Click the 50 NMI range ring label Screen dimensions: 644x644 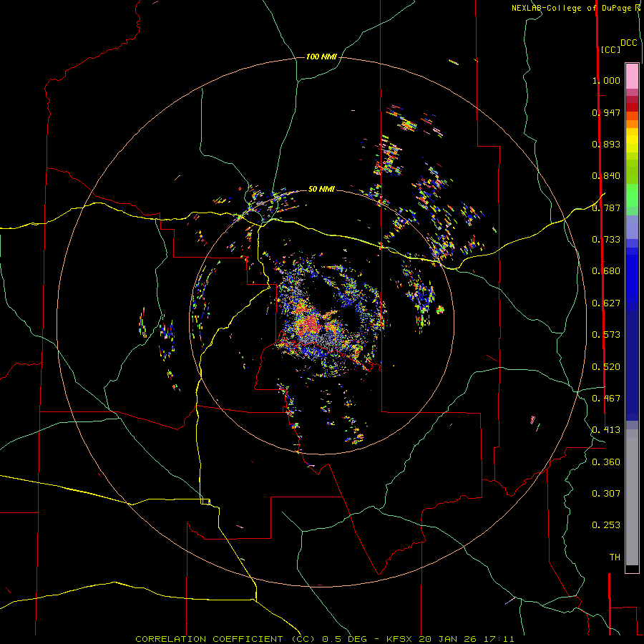coord(321,189)
